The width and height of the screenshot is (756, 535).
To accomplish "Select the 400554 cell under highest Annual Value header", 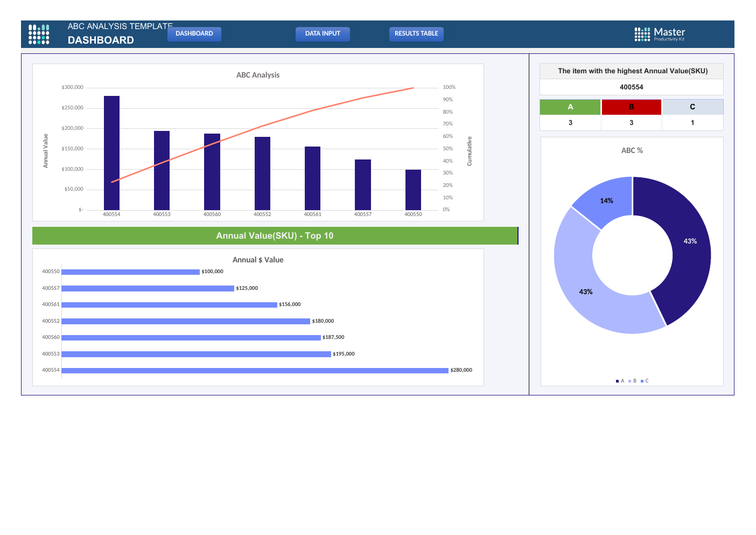I will (x=632, y=87).
